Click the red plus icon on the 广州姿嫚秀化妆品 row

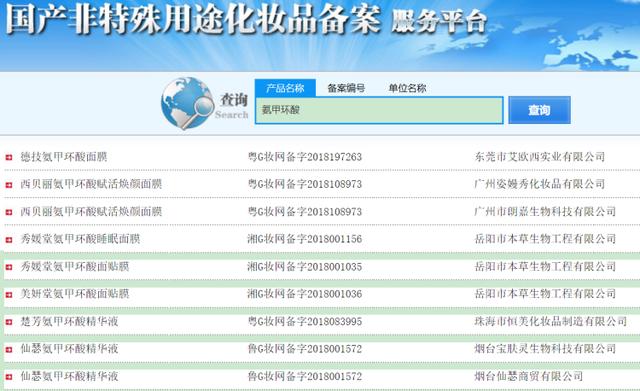pos(9,185)
